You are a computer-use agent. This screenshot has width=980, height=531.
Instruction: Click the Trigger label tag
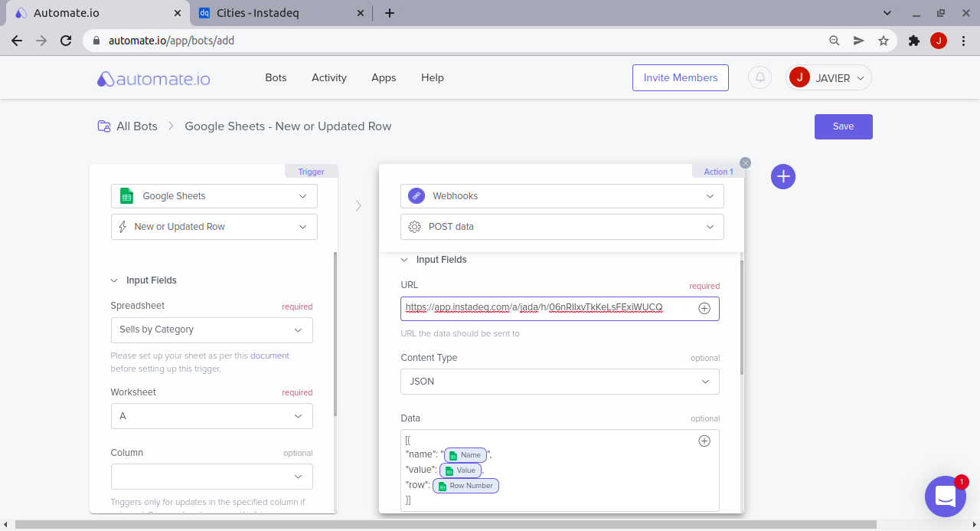click(312, 172)
